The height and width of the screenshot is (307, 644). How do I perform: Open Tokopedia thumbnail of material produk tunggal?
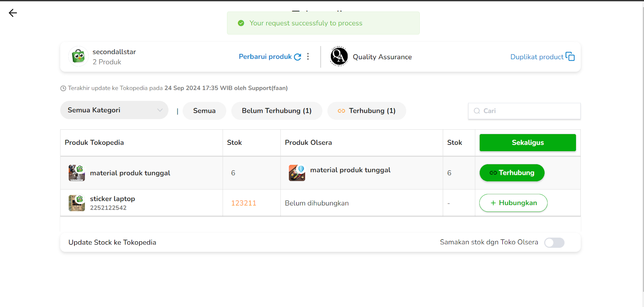click(77, 173)
